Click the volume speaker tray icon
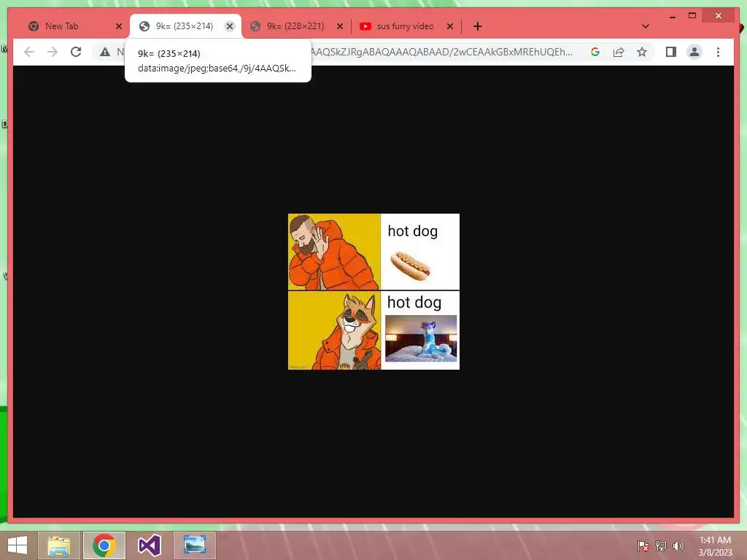 pos(678,546)
